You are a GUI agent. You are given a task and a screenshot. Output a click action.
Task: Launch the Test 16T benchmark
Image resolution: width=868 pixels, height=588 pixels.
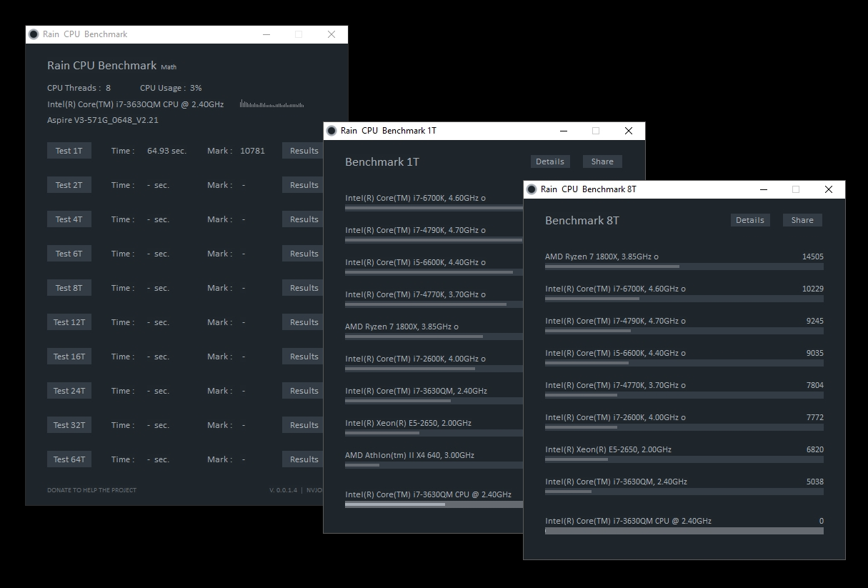[69, 357]
